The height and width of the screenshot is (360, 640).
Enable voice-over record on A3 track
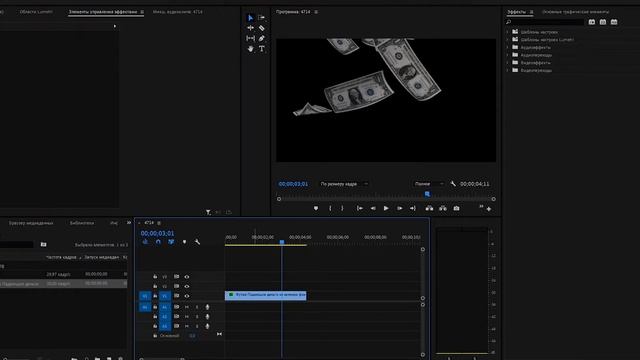(207, 326)
